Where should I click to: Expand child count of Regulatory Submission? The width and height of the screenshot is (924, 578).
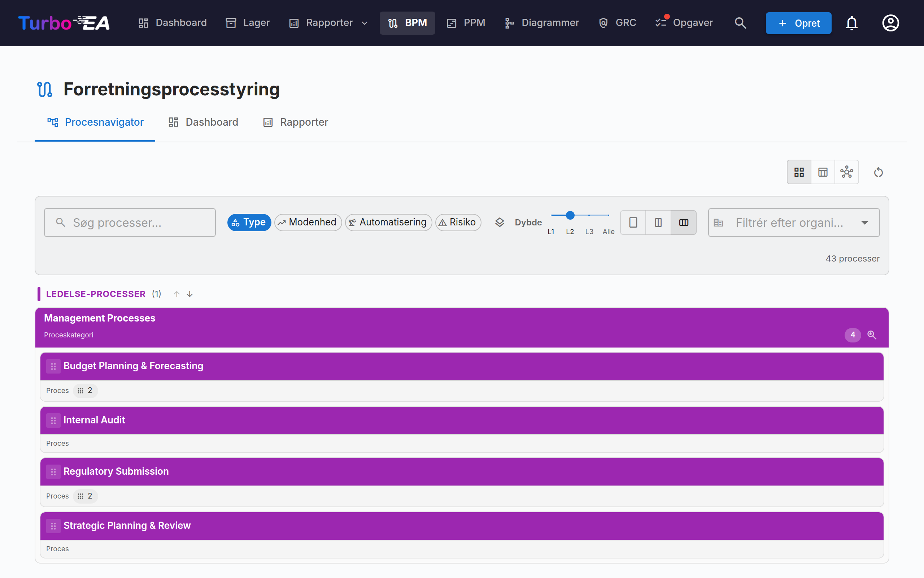(85, 496)
